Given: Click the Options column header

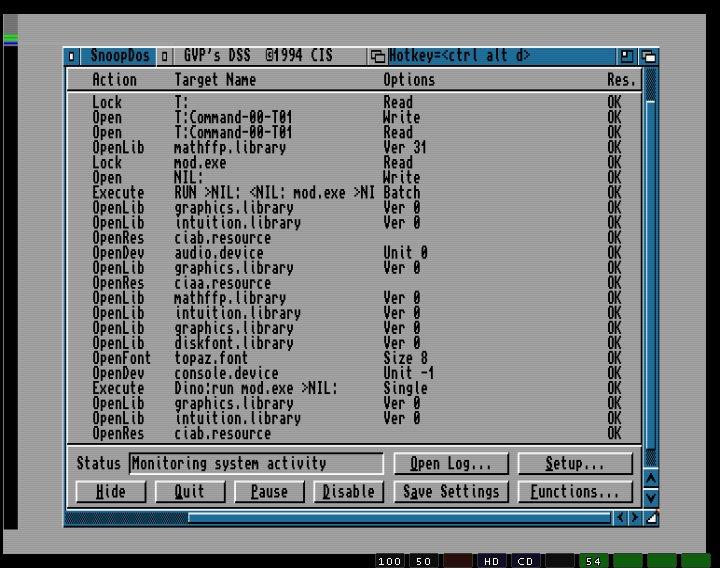Looking at the screenshot, I should point(409,80).
